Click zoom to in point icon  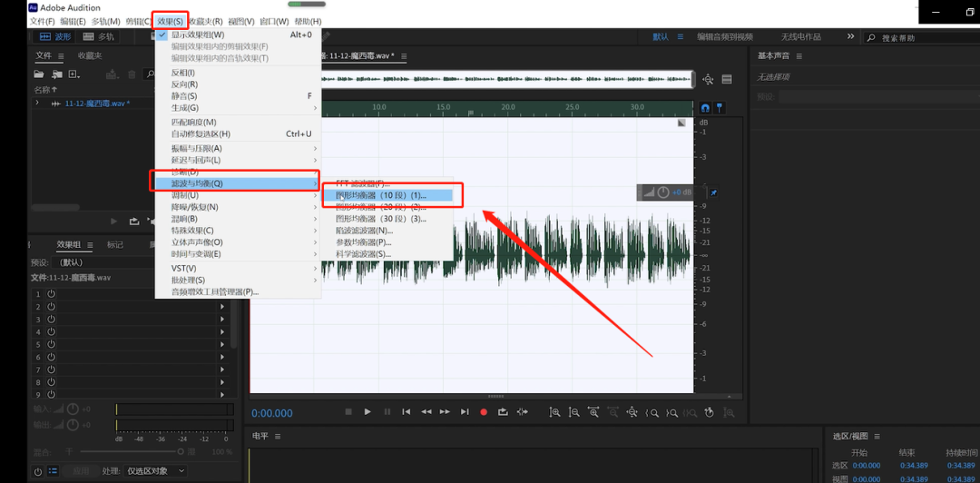pos(652,411)
